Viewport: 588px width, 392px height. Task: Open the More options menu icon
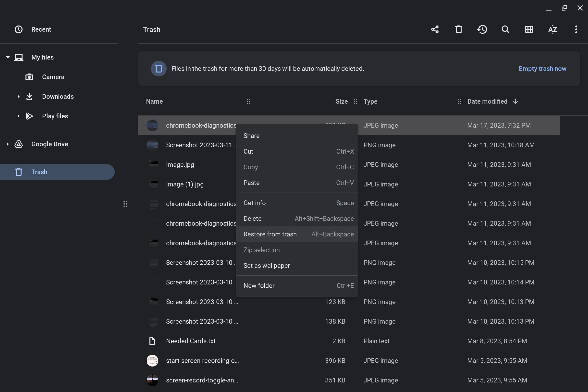click(576, 29)
